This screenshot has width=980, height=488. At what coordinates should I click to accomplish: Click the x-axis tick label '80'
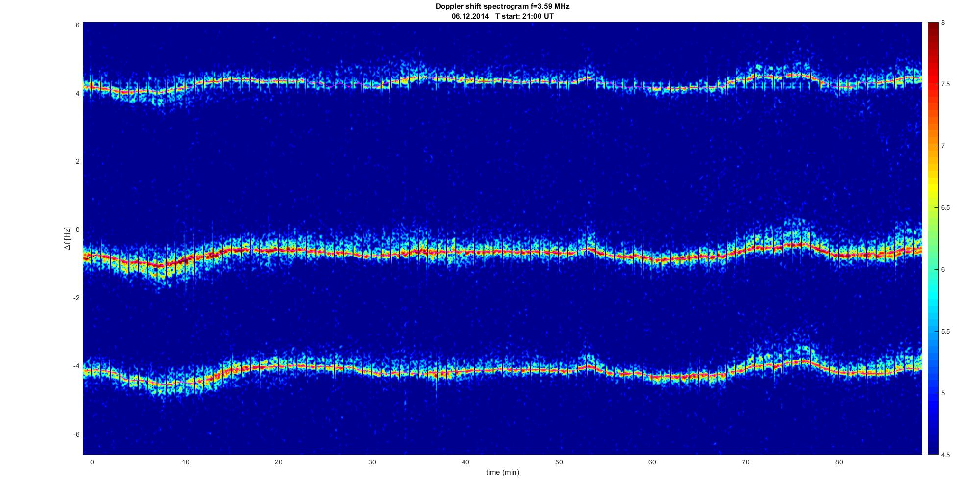(839, 462)
